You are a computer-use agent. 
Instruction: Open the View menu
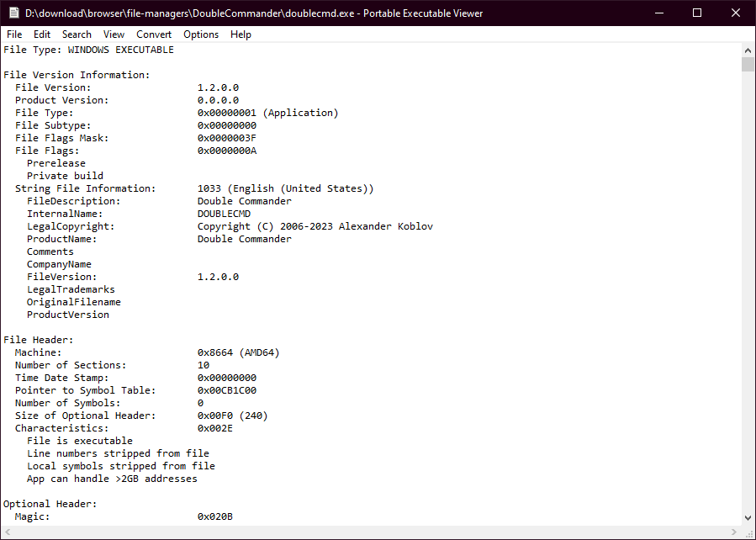114,34
